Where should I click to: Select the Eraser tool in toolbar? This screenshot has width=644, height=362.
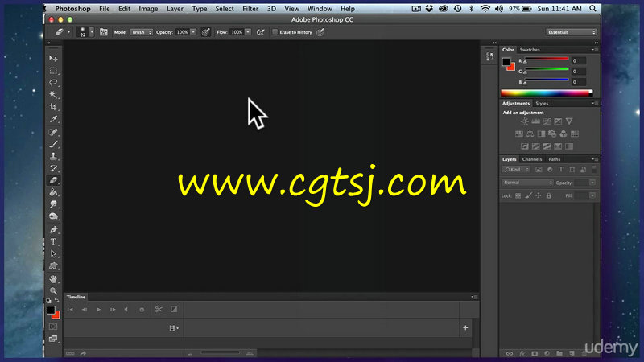click(53, 180)
